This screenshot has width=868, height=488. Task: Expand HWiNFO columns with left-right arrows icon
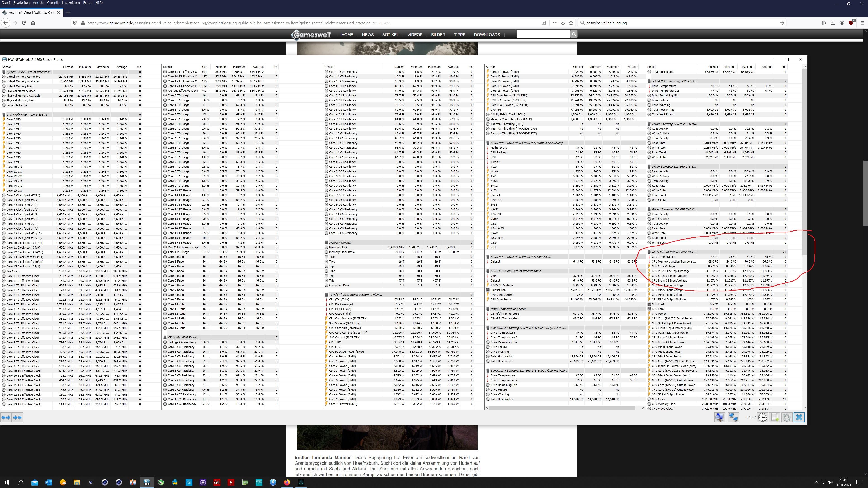click(6, 417)
